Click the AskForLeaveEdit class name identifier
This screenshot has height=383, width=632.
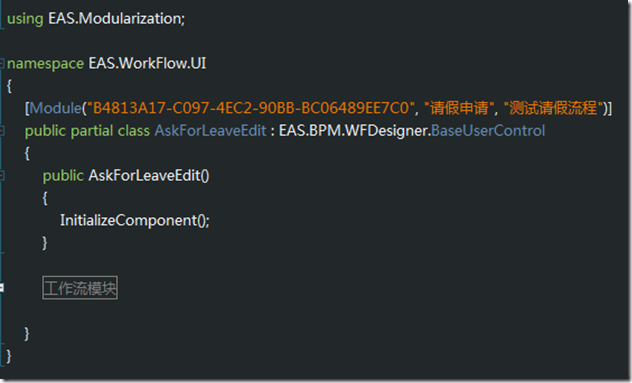pyautogui.click(x=210, y=131)
